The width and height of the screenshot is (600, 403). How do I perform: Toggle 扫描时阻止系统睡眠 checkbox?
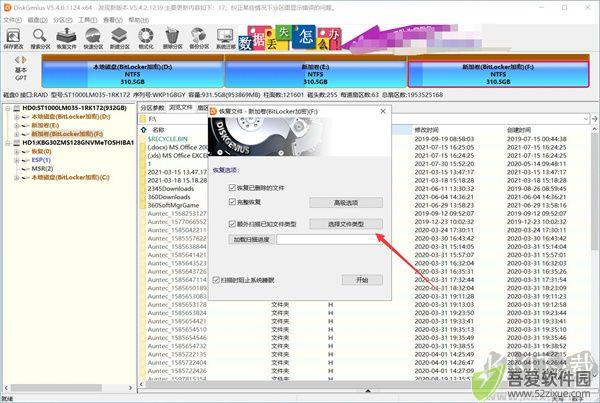click(x=216, y=280)
